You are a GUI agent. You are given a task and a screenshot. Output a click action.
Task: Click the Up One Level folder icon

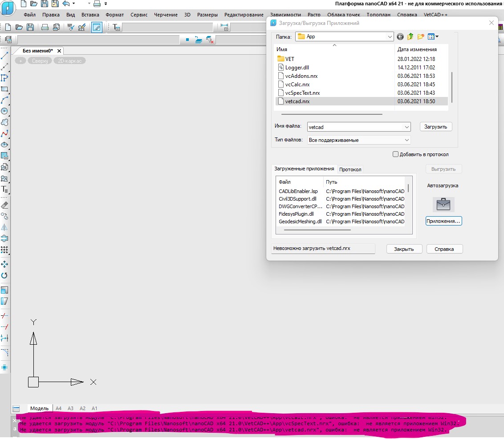pos(410,36)
